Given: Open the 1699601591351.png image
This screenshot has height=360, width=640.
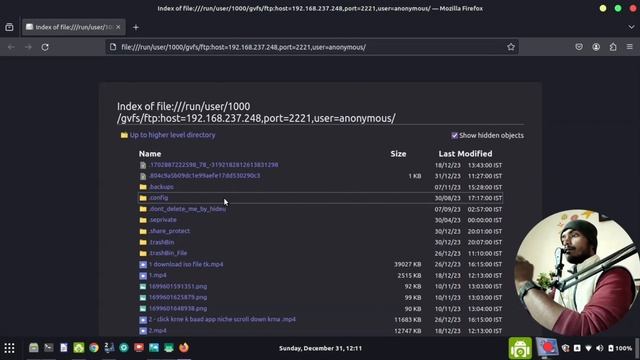Looking at the screenshot, I should 178,286.
